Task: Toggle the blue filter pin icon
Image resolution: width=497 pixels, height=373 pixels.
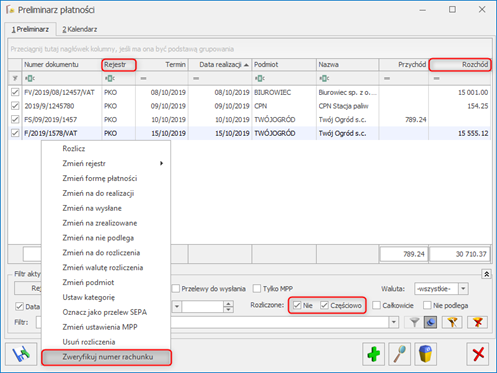Action: pos(431,322)
